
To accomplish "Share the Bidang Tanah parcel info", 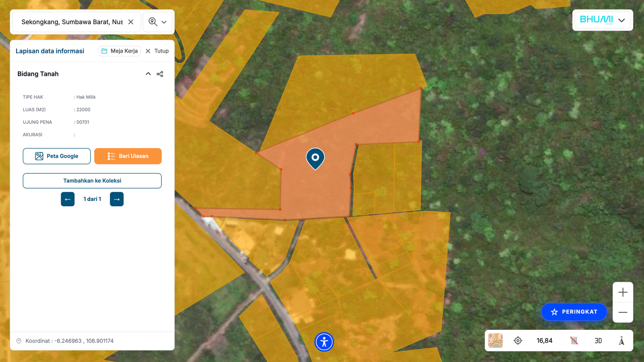I will (x=160, y=74).
